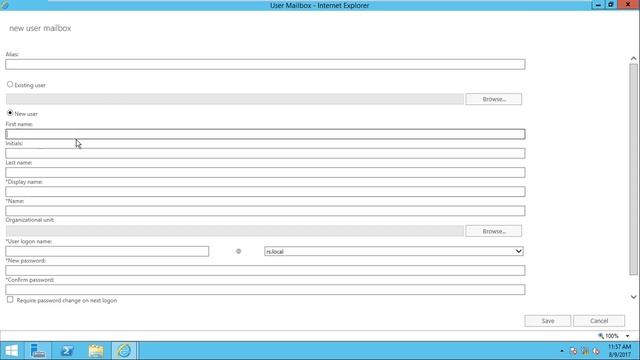Screen dimensions: 640x360
Task: Focus the User logon name field
Action: point(107,251)
